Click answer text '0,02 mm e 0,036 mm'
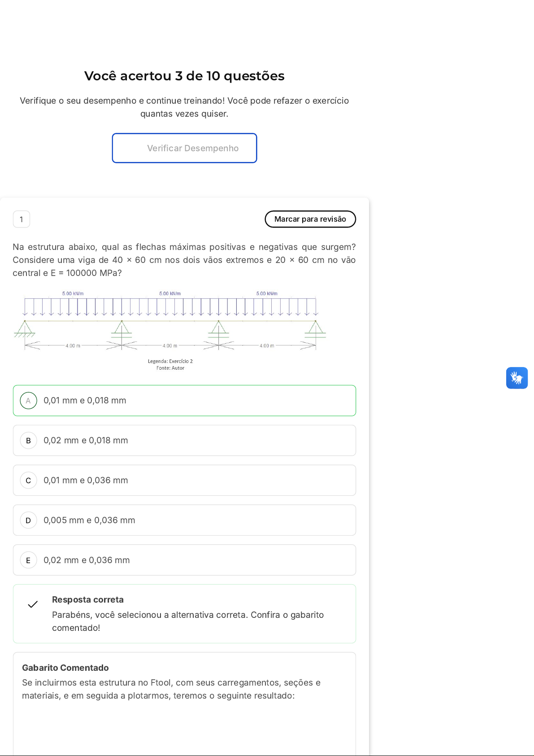The width and height of the screenshot is (534, 756). coord(87,560)
